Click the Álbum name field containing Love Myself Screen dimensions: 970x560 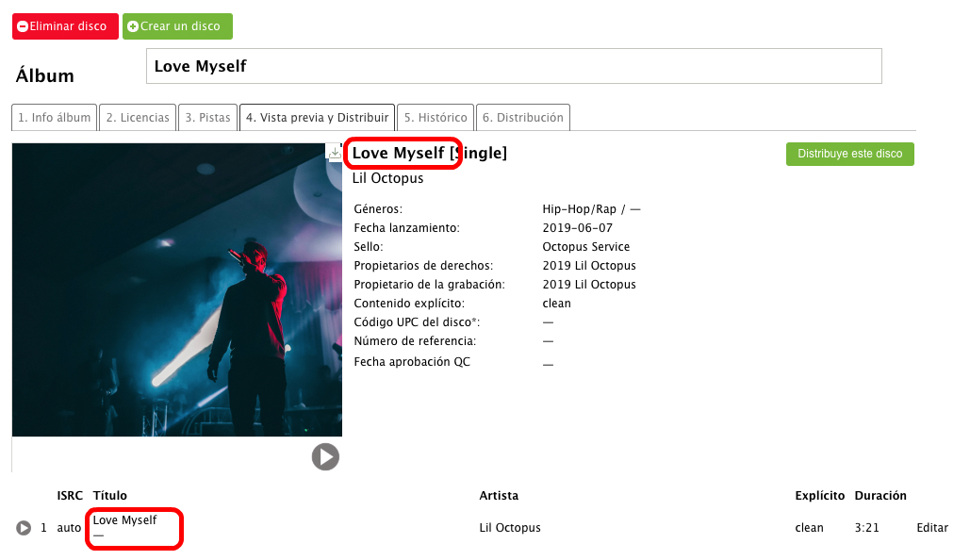point(514,66)
